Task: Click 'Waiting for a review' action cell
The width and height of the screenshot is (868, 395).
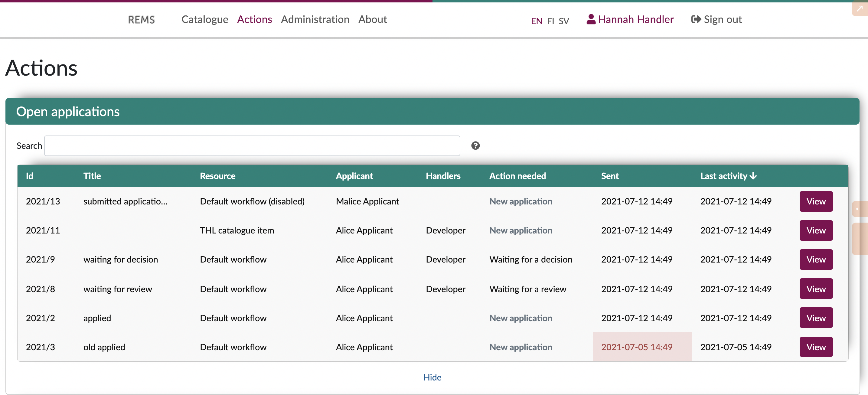Action: pyautogui.click(x=528, y=289)
